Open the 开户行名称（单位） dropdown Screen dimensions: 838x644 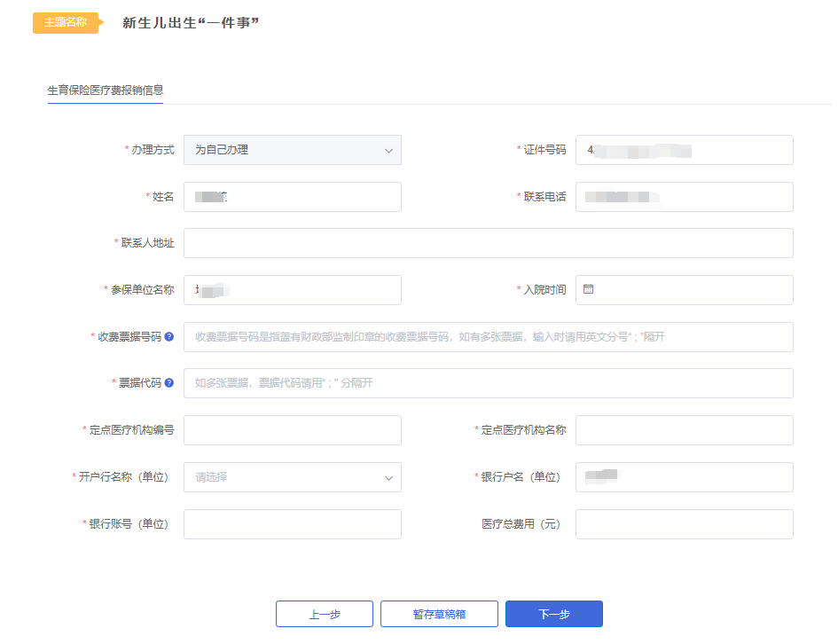coord(293,477)
